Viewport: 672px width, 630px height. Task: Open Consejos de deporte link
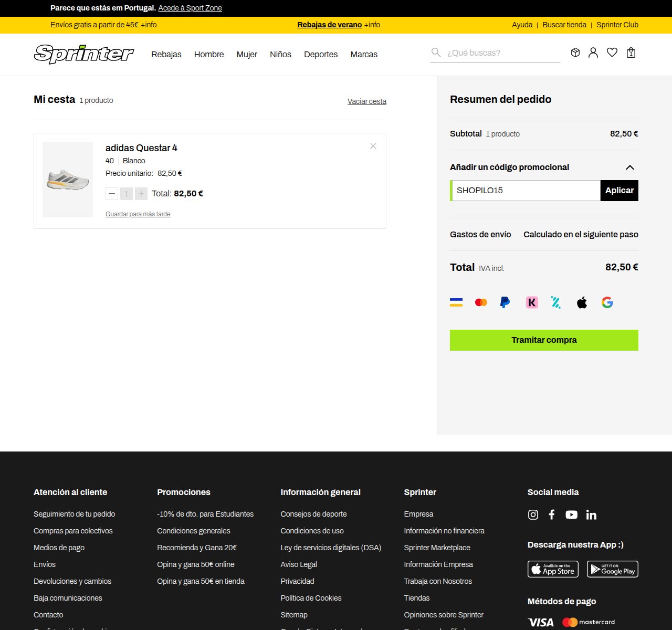(313, 514)
